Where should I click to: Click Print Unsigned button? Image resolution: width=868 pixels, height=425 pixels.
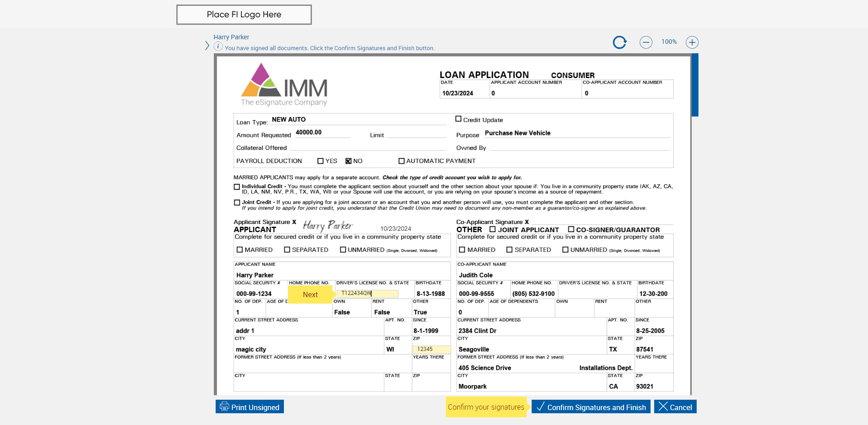[250, 406]
